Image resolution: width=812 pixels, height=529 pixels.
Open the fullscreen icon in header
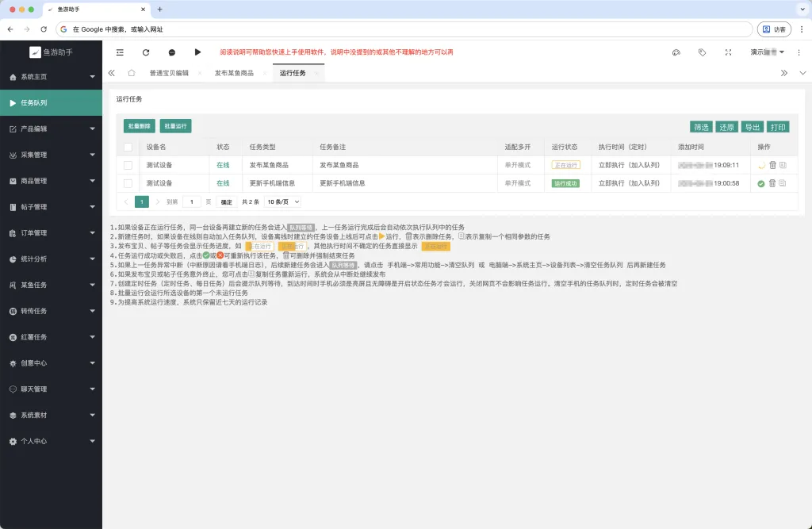(x=728, y=52)
